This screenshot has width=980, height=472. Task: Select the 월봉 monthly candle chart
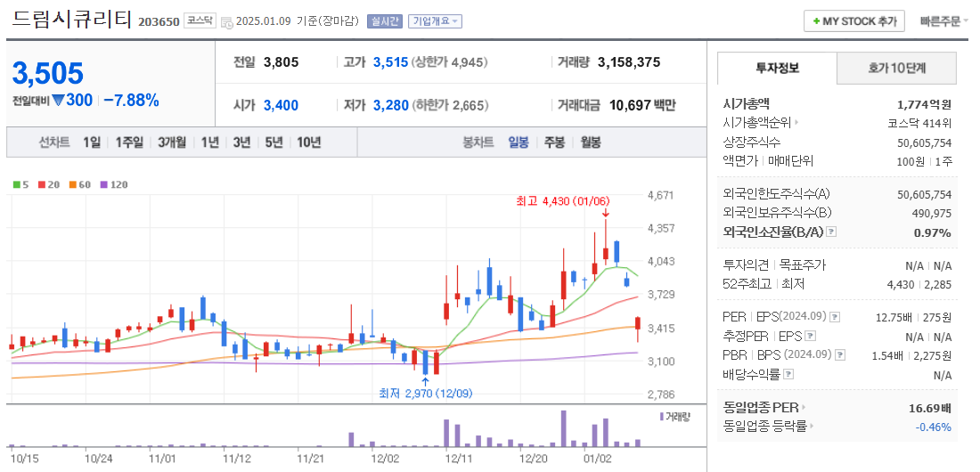tap(590, 142)
